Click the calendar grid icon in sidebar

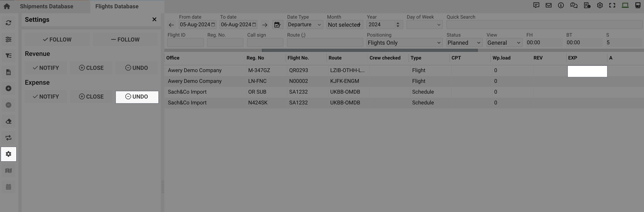tap(9, 187)
